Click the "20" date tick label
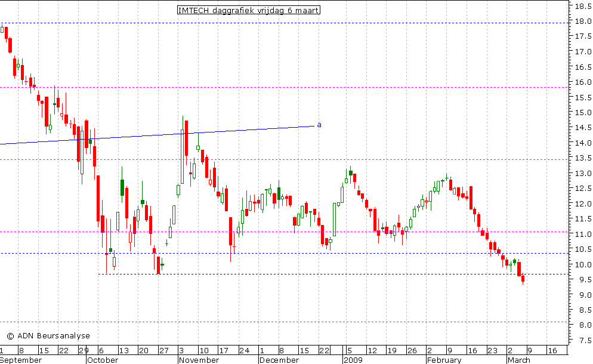This screenshot has width=593, height=364. [x=144, y=350]
